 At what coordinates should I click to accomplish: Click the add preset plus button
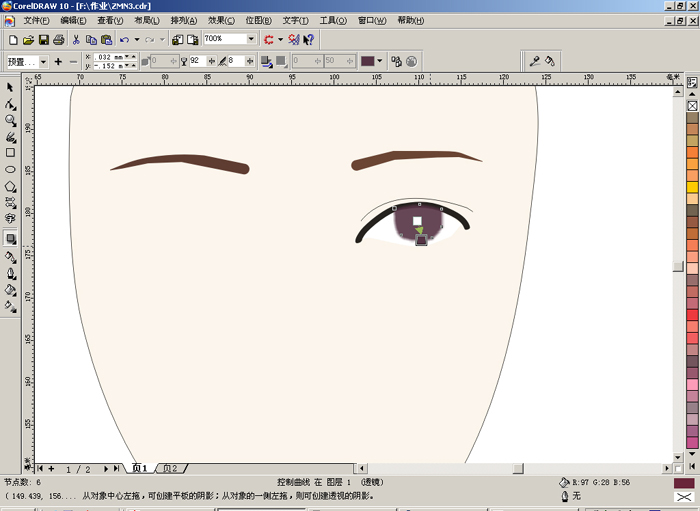pos(58,61)
